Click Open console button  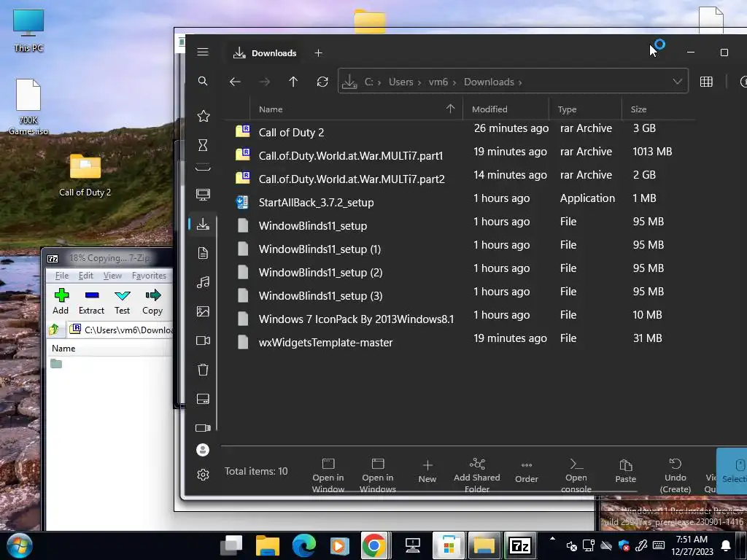(x=576, y=475)
